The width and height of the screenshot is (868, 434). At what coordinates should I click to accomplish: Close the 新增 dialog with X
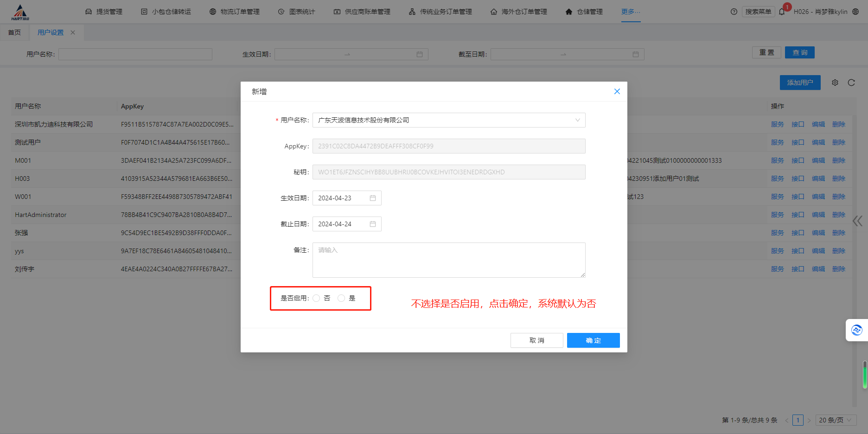[617, 91]
